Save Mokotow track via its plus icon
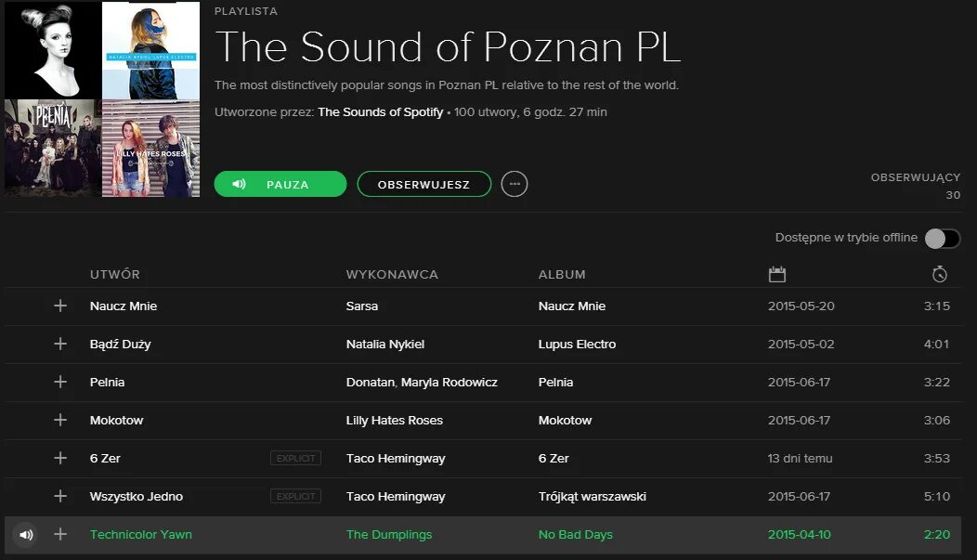 [x=60, y=420]
